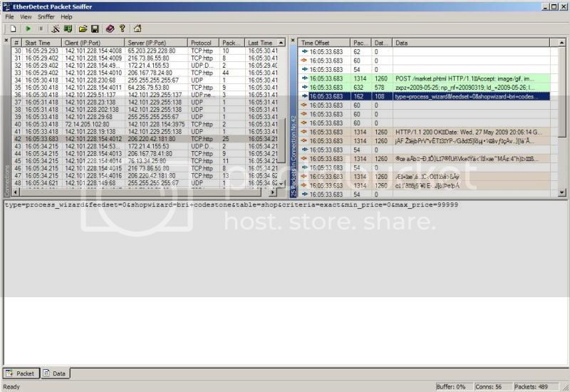Click the red book toolbar icon
Viewport: 570px width, 392px height.
pos(110,29)
